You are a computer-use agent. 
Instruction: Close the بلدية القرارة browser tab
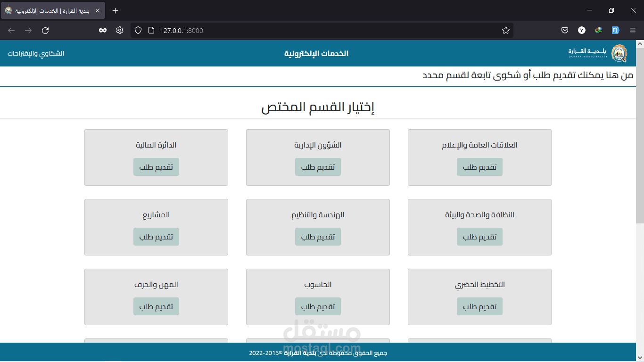click(97, 10)
